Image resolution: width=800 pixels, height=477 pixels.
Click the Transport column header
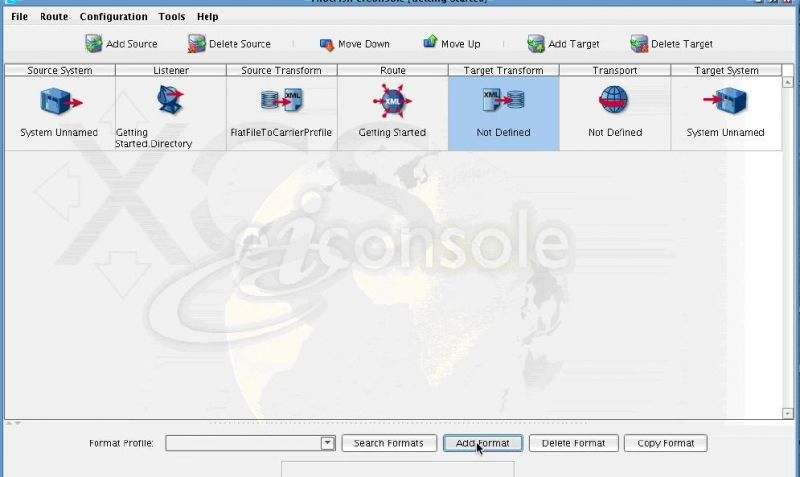[615, 70]
